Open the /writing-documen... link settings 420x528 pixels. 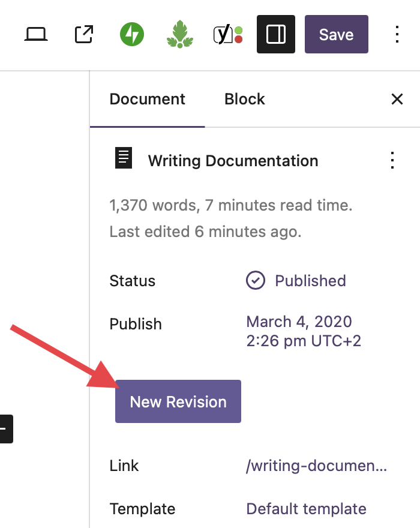[316, 466]
